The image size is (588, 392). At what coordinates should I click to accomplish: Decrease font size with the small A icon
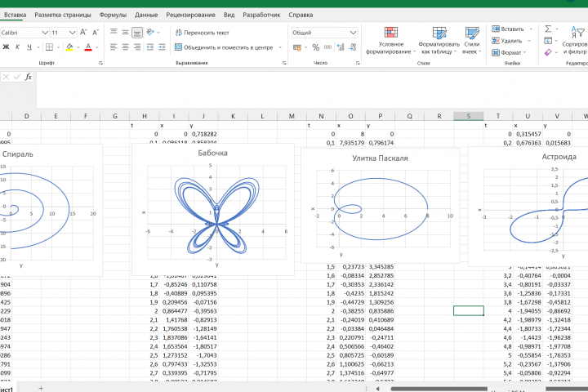coord(96,33)
